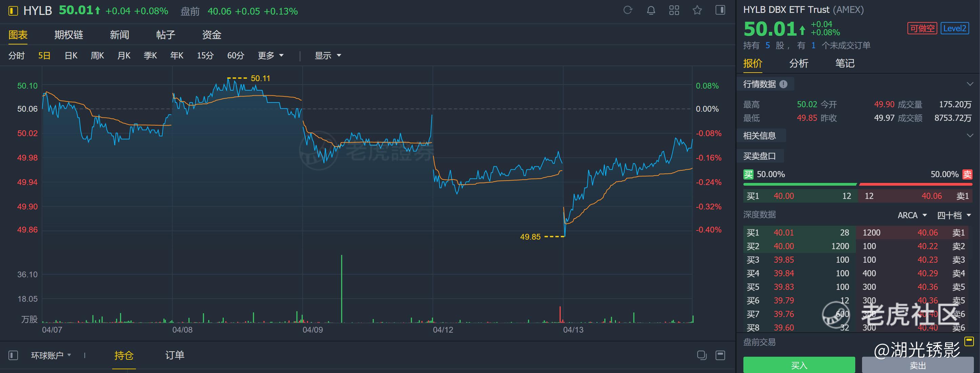
Task: Select 年K chart period
Action: 177,56
